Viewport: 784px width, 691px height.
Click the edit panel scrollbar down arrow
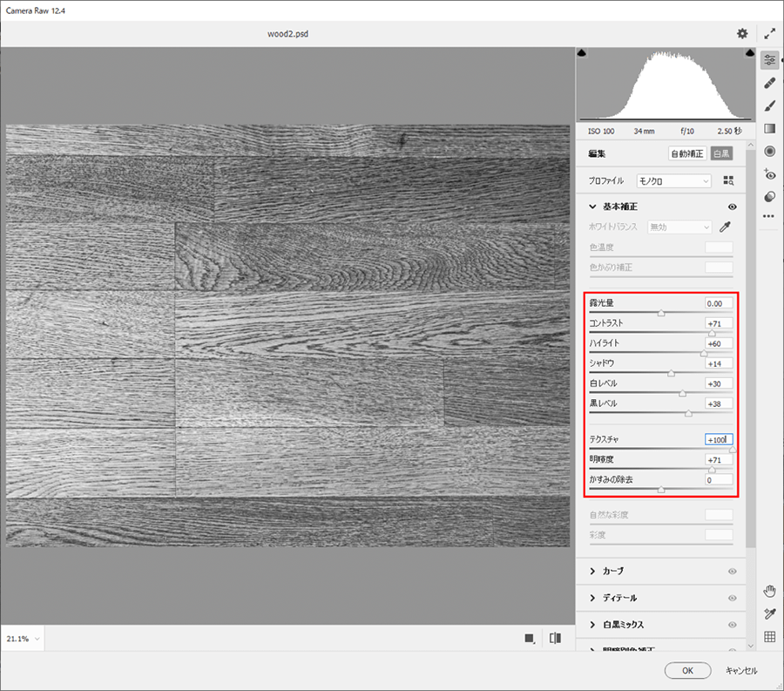coord(751,646)
